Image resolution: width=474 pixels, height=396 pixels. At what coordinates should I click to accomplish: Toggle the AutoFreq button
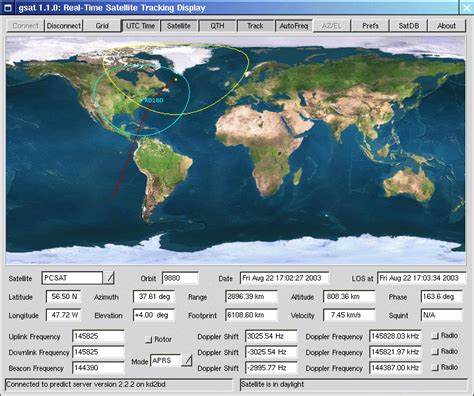(x=294, y=26)
